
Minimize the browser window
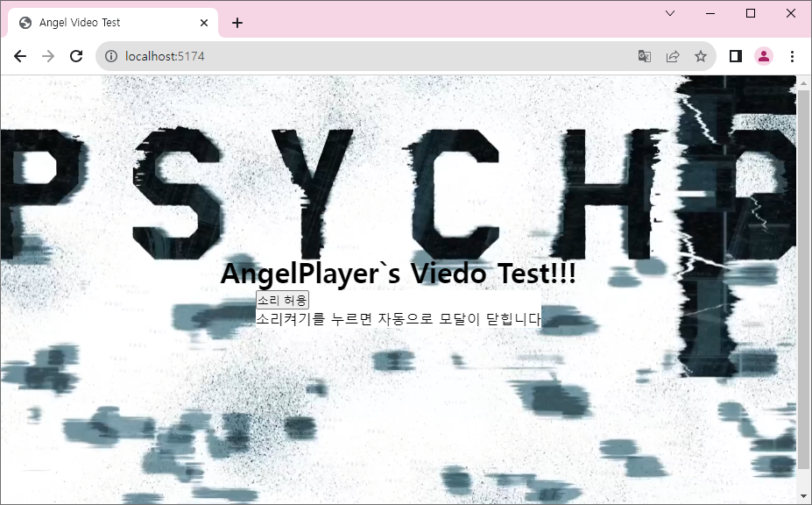coord(710,13)
